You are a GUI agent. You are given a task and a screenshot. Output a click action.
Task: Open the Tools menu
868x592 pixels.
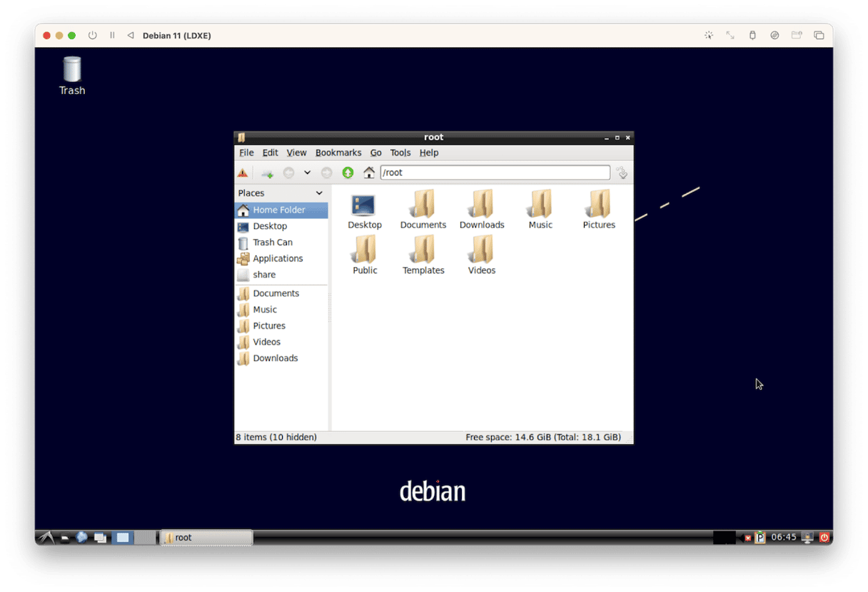400,153
